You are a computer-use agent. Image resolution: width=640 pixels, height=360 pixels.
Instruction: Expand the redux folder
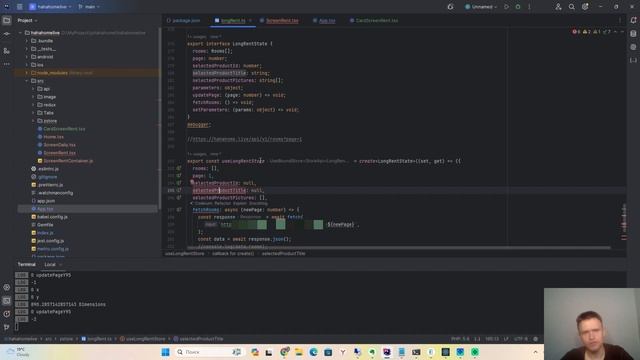[33, 105]
